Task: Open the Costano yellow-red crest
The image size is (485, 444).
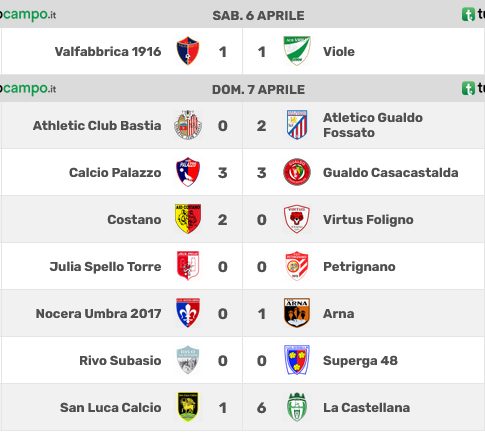Action: (x=188, y=219)
